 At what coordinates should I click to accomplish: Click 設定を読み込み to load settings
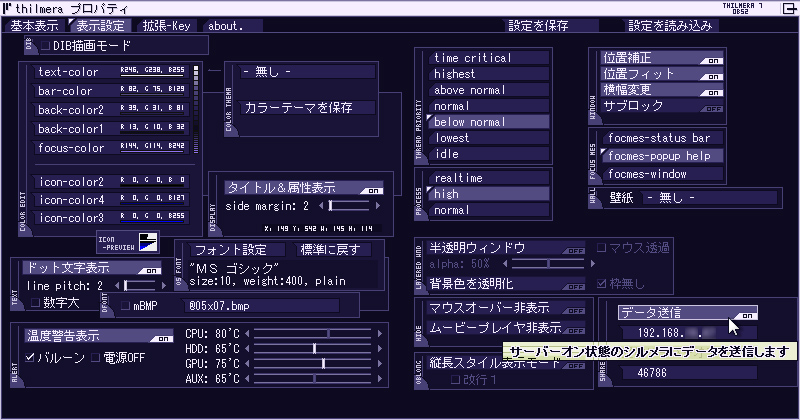click(670, 26)
